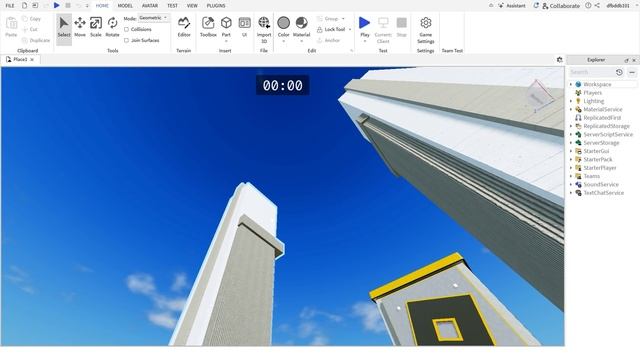The height and width of the screenshot is (360, 640).
Task: Open the FILE menu
Action: (x=10, y=6)
